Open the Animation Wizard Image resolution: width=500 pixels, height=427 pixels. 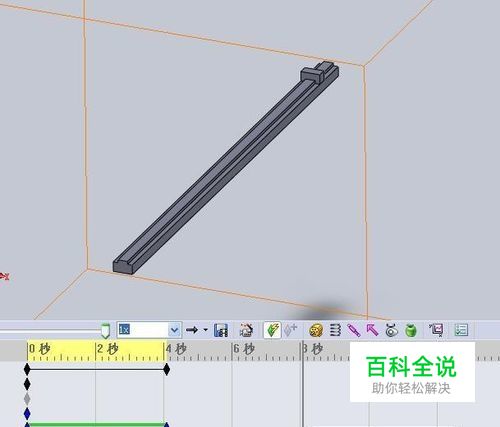click(246, 330)
